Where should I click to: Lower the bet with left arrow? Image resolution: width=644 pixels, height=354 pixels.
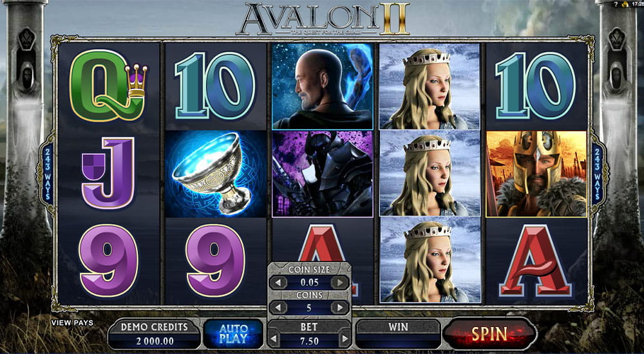point(274,340)
